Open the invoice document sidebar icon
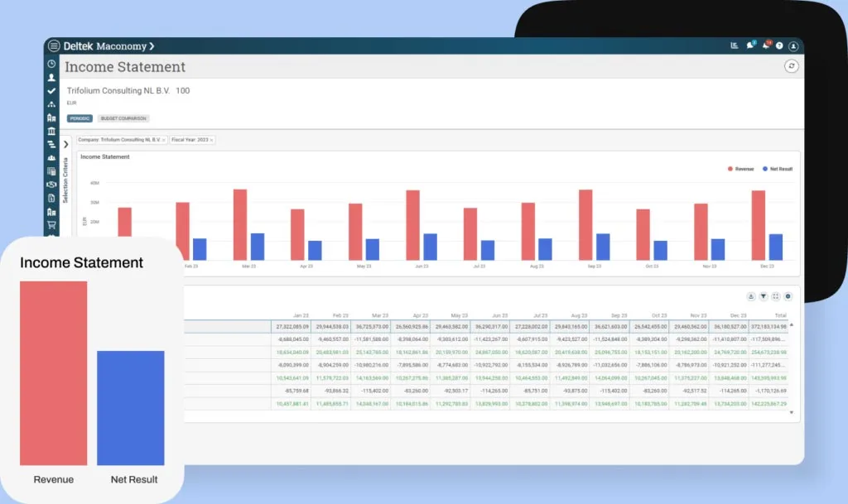Image resolution: width=848 pixels, height=504 pixels. tap(51, 199)
